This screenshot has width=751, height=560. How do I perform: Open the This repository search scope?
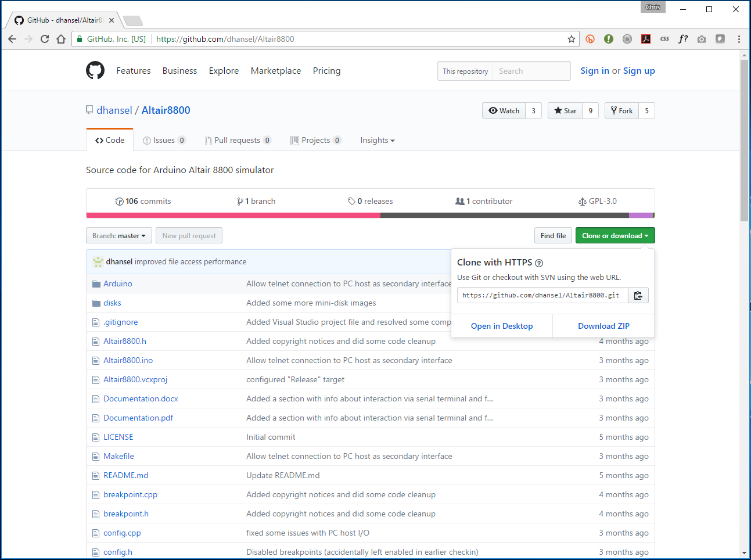click(x=465, y=71)
